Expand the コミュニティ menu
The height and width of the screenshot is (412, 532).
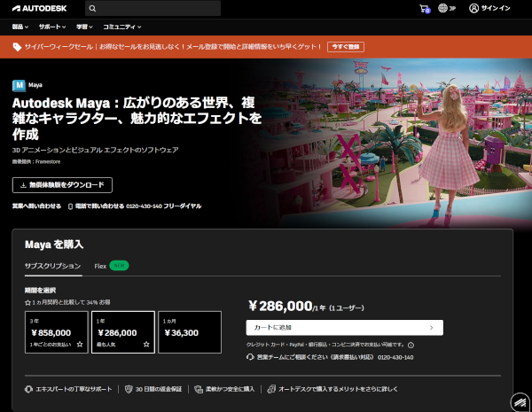122,27
